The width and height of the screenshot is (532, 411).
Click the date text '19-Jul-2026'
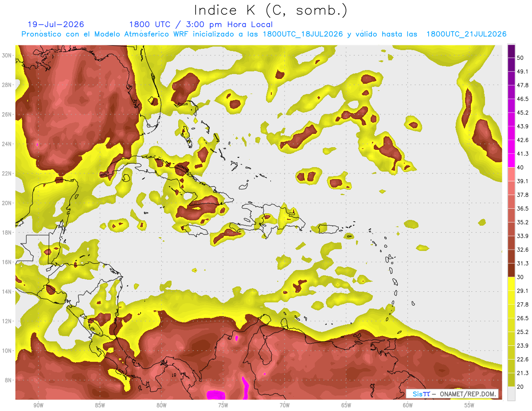55,24
